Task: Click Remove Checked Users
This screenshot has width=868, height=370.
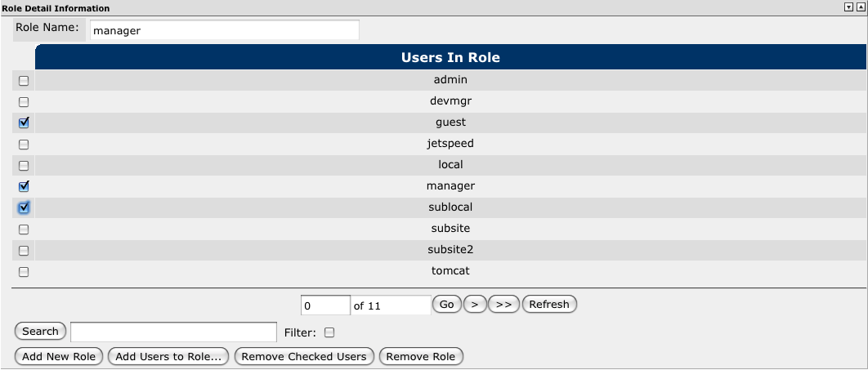Action: pyautogui.click(x=304, y=357)
